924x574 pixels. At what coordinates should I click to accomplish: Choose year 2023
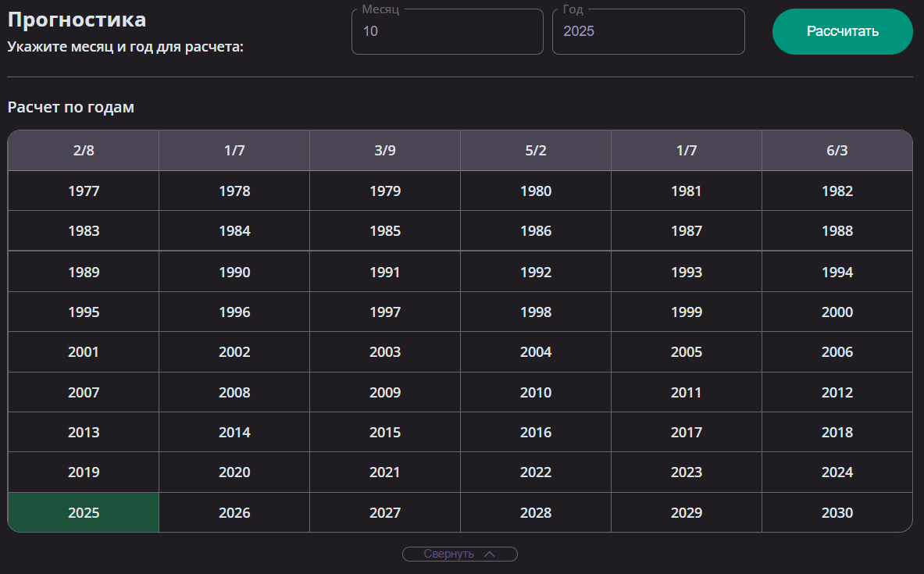click(x=687, y=472)
